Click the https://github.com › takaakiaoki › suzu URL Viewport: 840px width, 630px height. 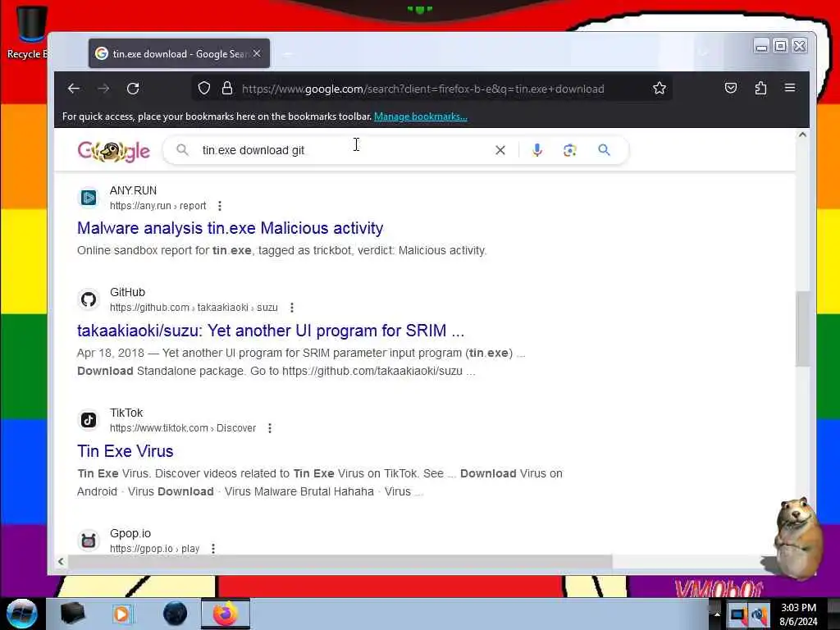click(194, 308)
